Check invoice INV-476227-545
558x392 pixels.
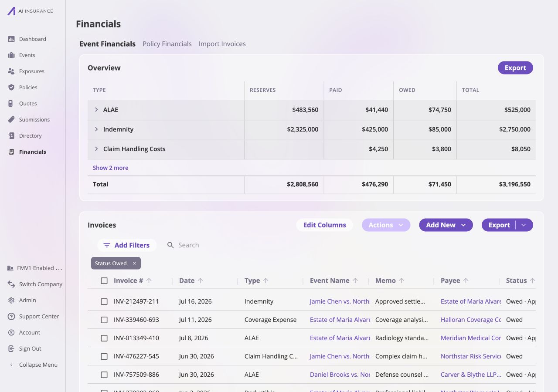104,356
